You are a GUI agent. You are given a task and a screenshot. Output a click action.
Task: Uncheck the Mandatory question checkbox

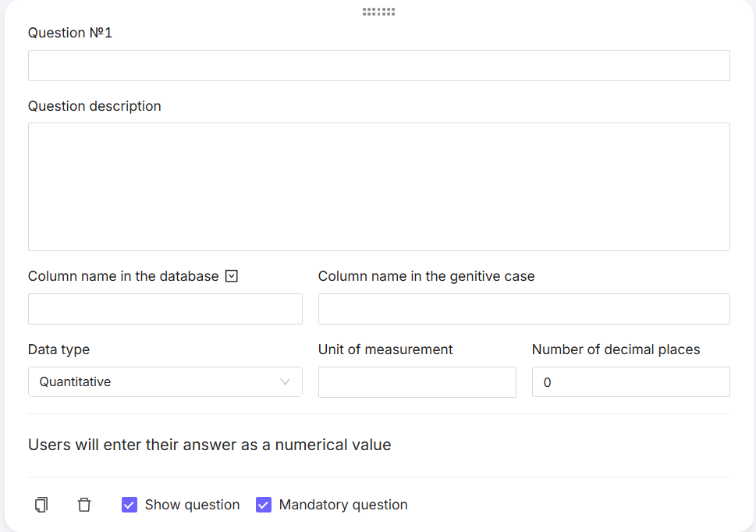pyautogui.click(x=264, y=505)
